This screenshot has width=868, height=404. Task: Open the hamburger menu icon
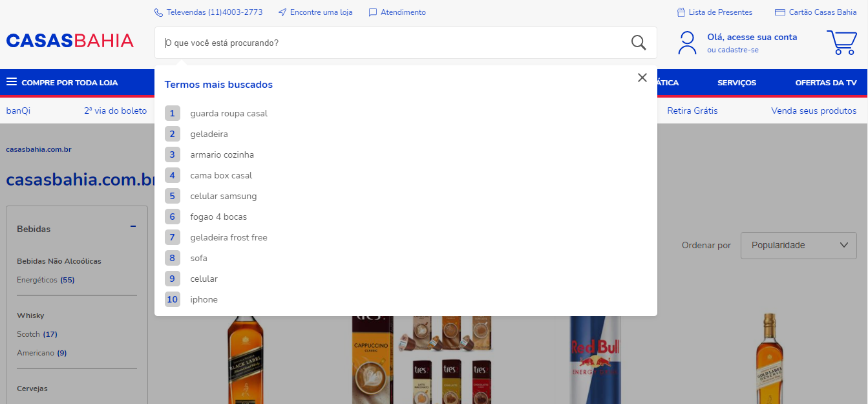pyautogui.click(x=12, y=82)
